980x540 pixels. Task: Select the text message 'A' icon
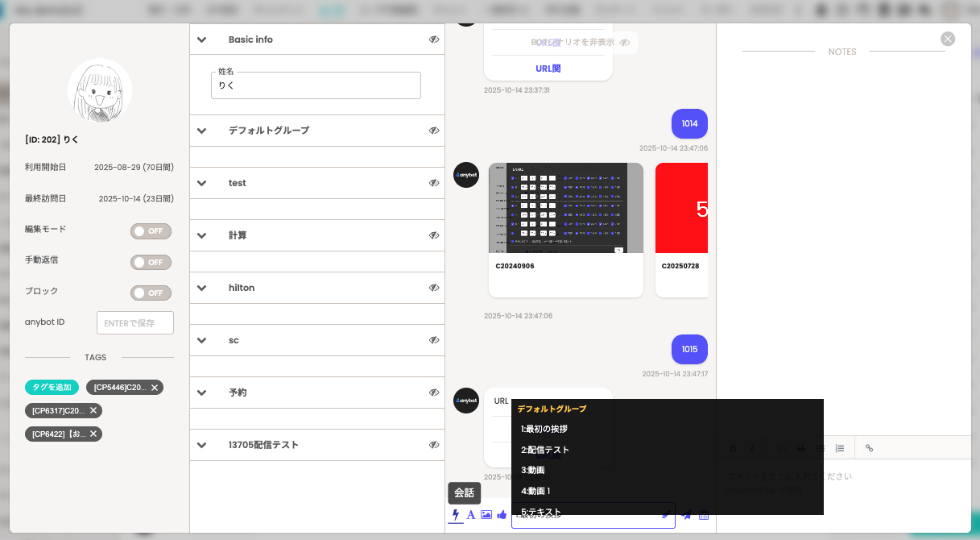(471, 515)
